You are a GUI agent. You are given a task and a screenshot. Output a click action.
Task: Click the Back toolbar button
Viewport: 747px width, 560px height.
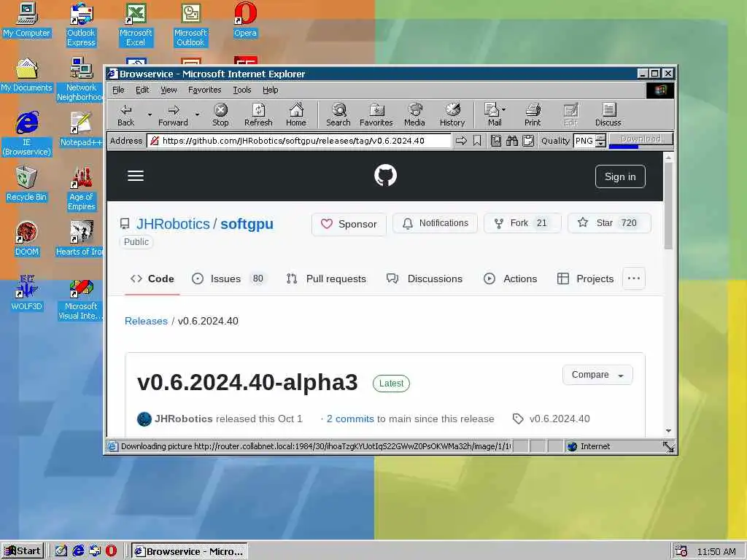pos(125,114)
